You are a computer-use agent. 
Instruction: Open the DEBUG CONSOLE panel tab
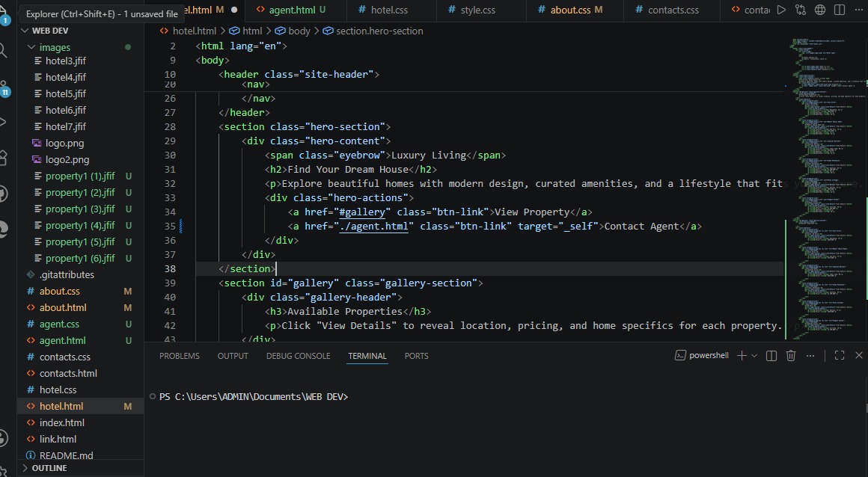tap(298, 356)
